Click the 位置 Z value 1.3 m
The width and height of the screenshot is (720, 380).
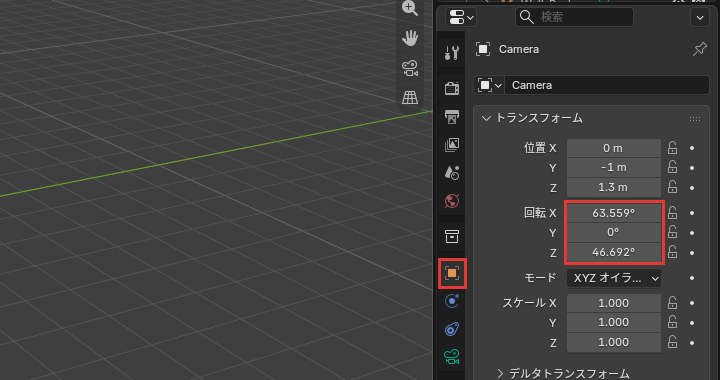[613, 187]
